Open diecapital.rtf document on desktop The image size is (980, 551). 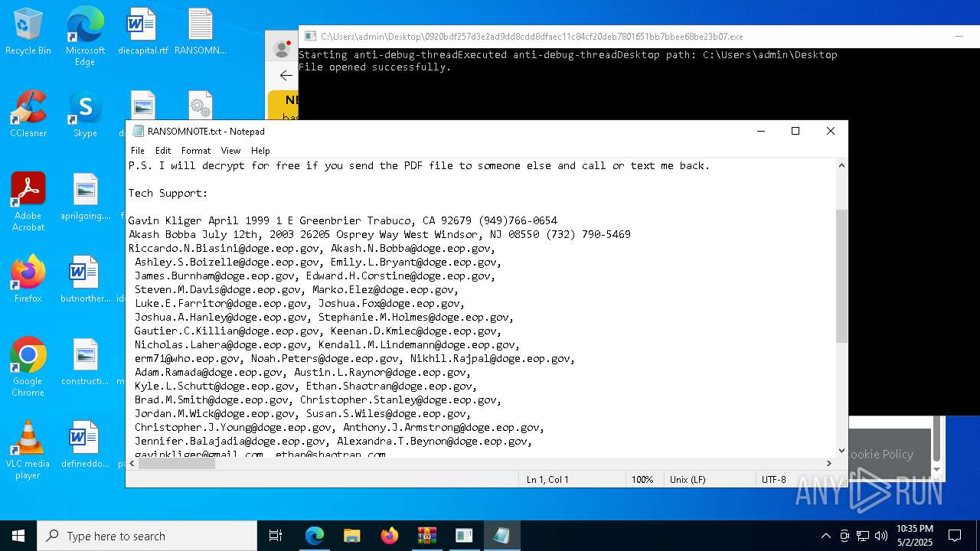143,31
